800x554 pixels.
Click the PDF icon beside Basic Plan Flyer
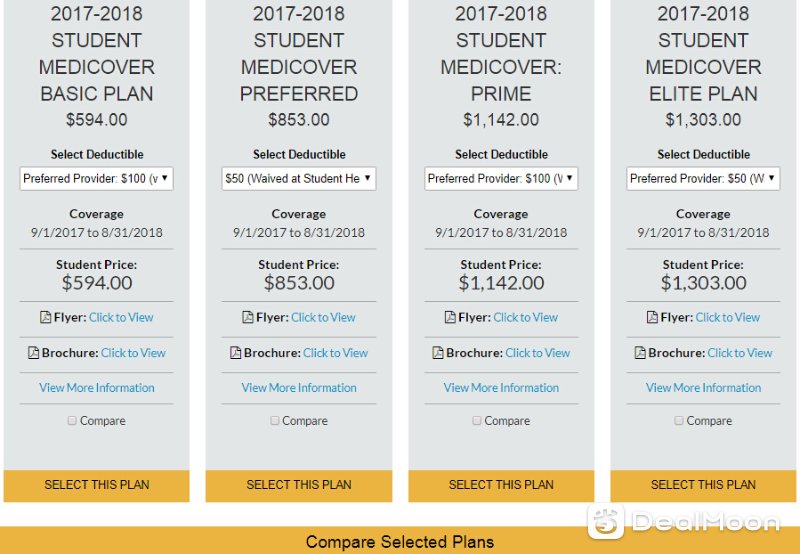click(x=45, y=317)
